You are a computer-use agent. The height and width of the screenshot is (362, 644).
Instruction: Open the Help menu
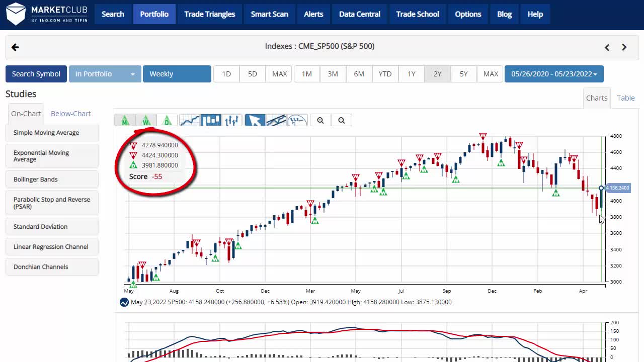535,14
